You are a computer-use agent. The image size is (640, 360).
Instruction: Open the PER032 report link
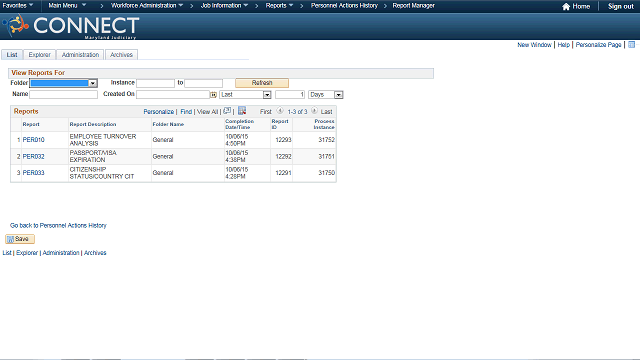pyautogui.click(x=33, y=156)
